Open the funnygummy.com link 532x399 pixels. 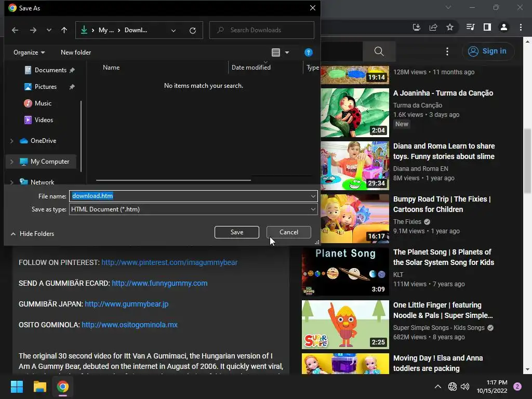(x=159, y=283)
